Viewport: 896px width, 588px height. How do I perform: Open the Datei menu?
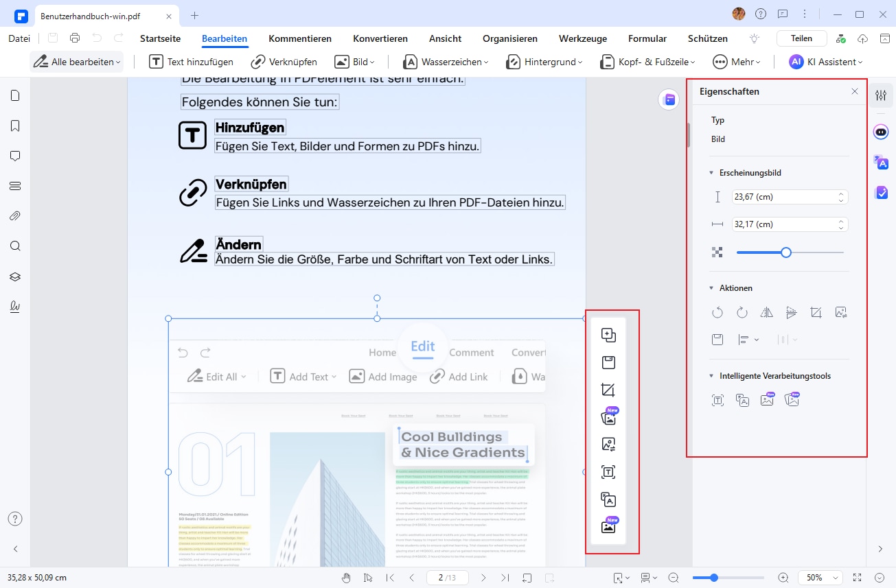[x=19, y=38]
